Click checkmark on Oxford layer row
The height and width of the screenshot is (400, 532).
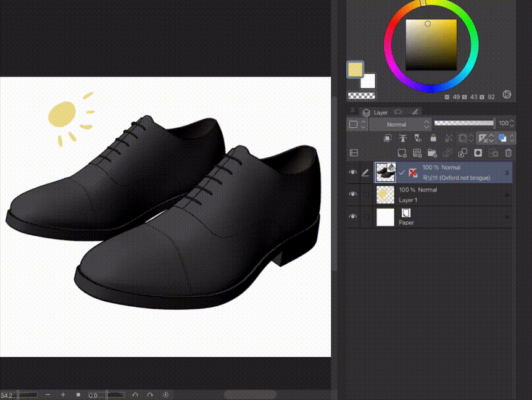click(402, 173)
